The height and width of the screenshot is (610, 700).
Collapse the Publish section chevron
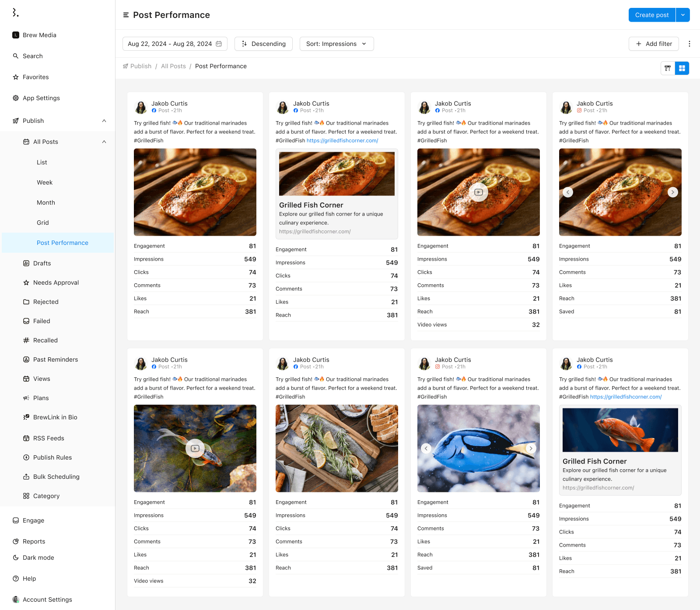tap(104, 121)
